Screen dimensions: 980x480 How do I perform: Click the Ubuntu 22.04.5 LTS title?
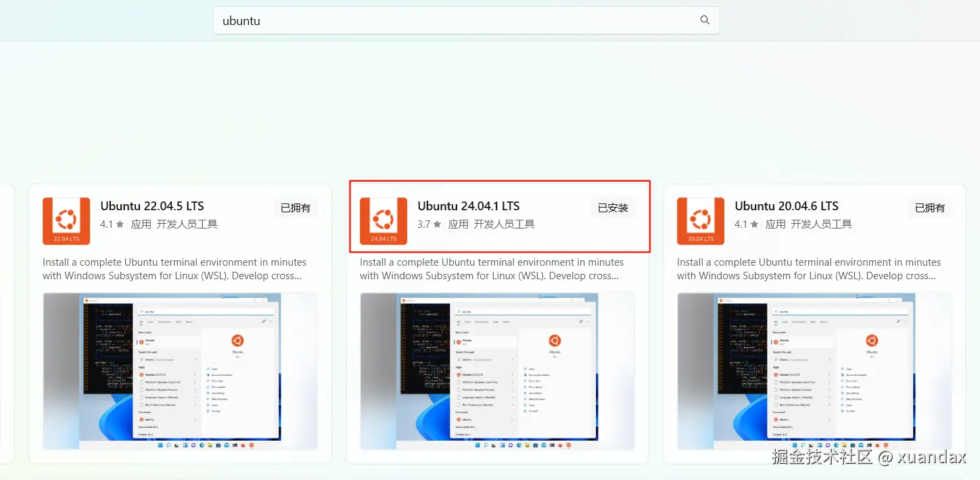pos(152,206)
